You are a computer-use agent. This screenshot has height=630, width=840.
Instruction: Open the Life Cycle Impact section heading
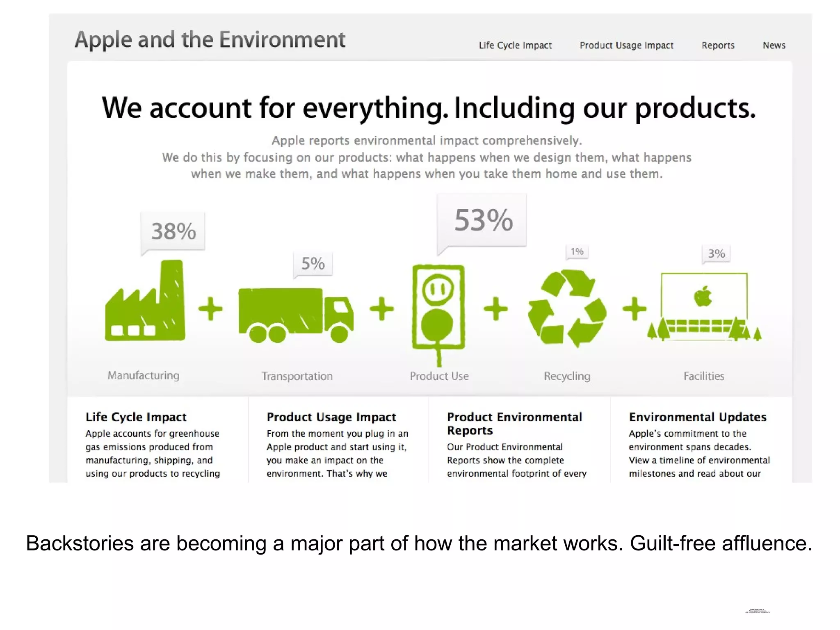136,417
